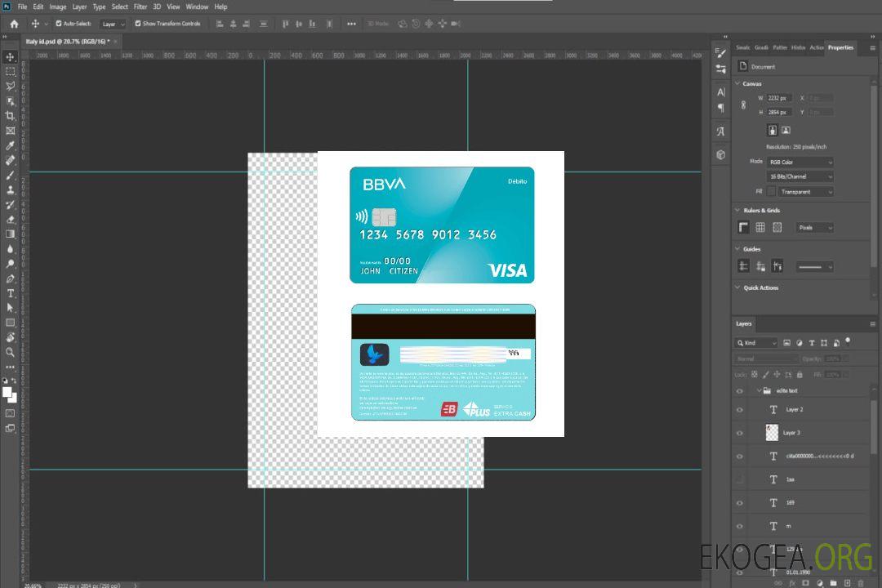Hide the 'Layer 3' layer
Image resolution: width=882 pixels, height=588 pixels.
point(740,434)
